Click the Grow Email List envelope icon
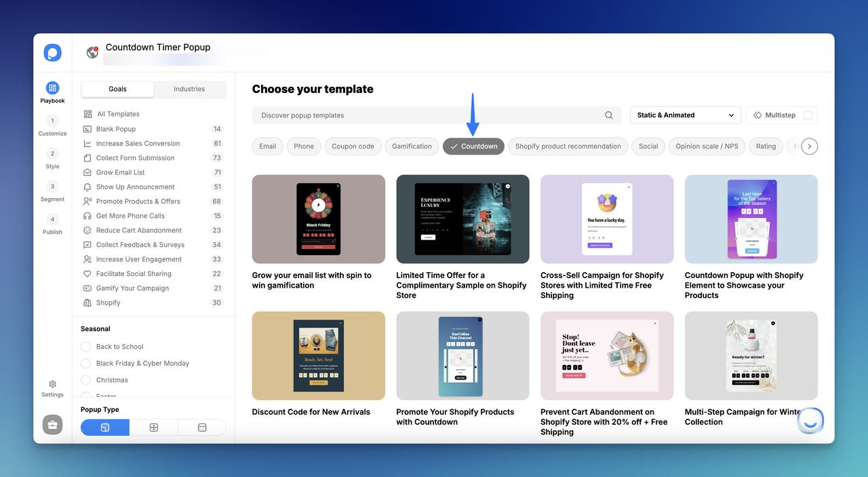Screen dimensions: 868x477 (87, 172)
